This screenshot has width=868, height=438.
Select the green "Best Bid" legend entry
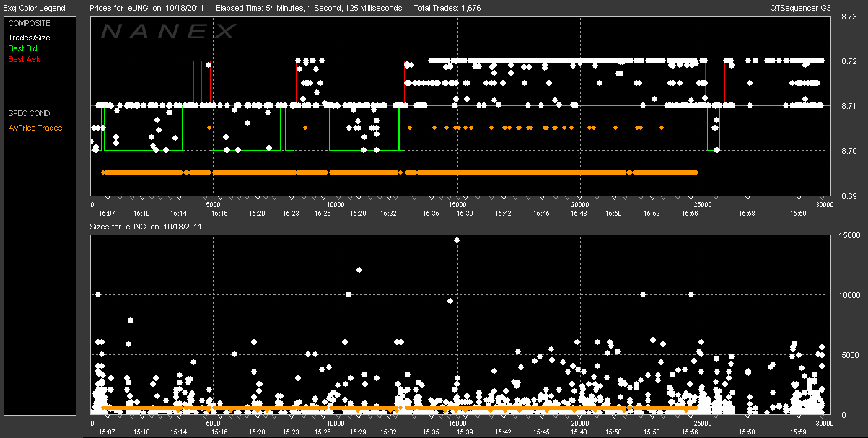pyautogui.click(x=22, y=48)
